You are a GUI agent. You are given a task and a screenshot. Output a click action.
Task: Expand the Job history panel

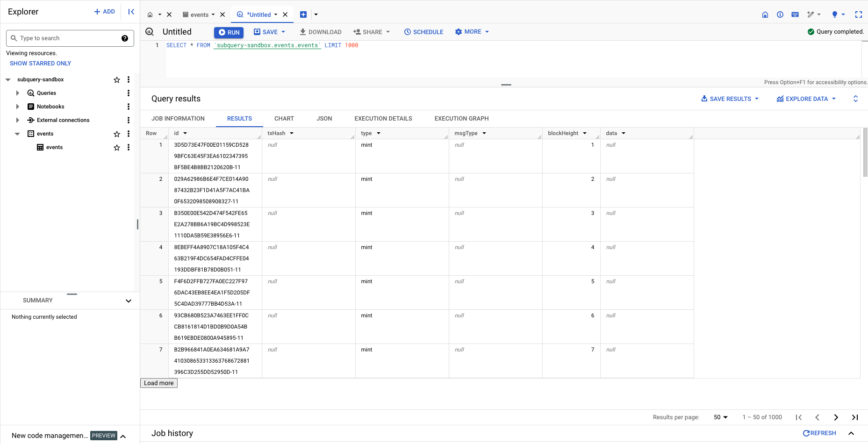(851, 433)
